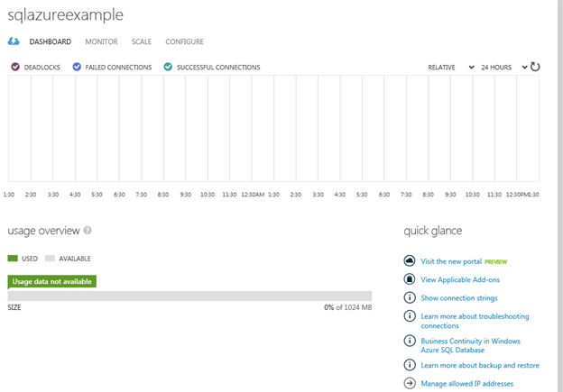Image resolution: width=563 pixels, height=392 pixels.
Task: Open Learn more about backup and restore
Action: (x=480, y=366)
